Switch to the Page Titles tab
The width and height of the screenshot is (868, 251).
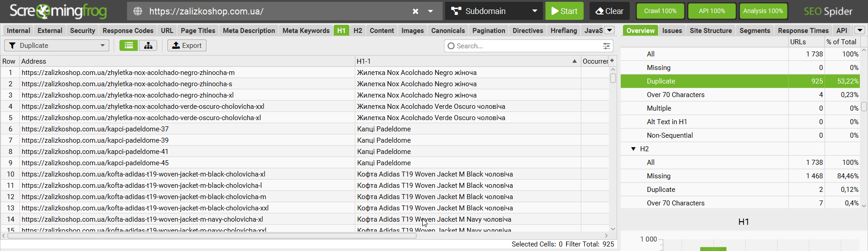198,30
